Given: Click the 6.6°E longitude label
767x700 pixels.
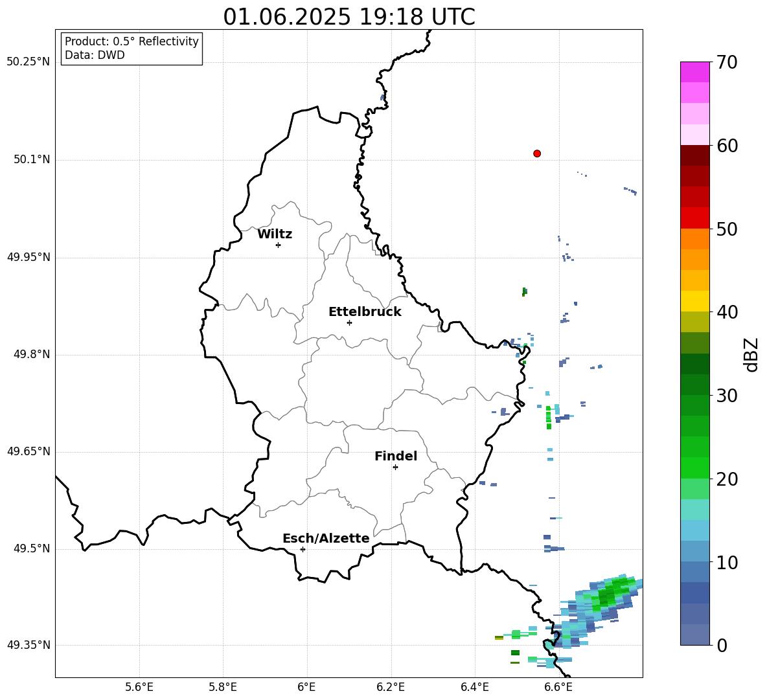Looking at the screenshot, I should (558, 687).
